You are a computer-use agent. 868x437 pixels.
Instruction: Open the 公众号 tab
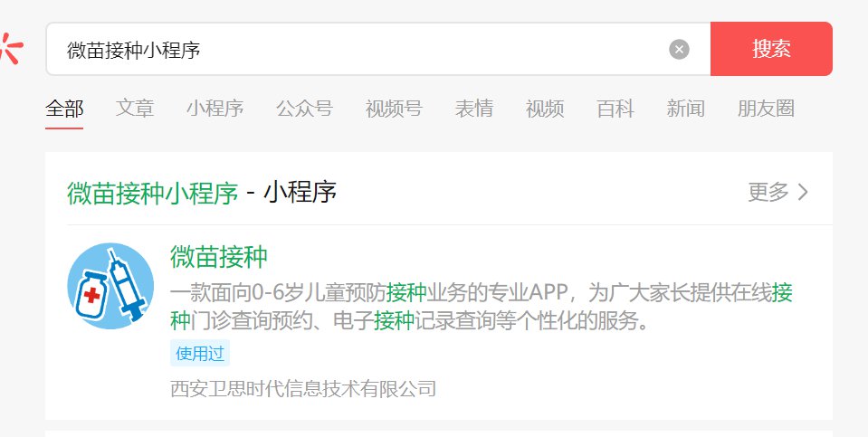pyautogui.click(x=304, y=109)
